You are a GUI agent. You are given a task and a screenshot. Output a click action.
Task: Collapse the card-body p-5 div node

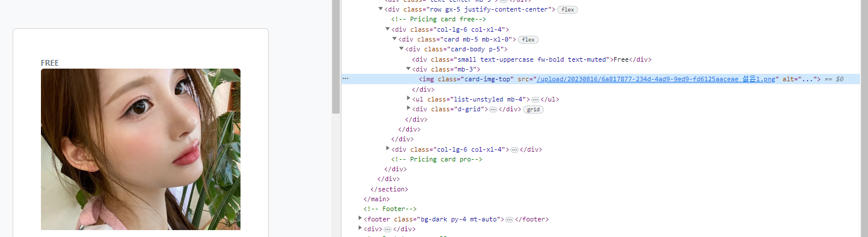401,49
